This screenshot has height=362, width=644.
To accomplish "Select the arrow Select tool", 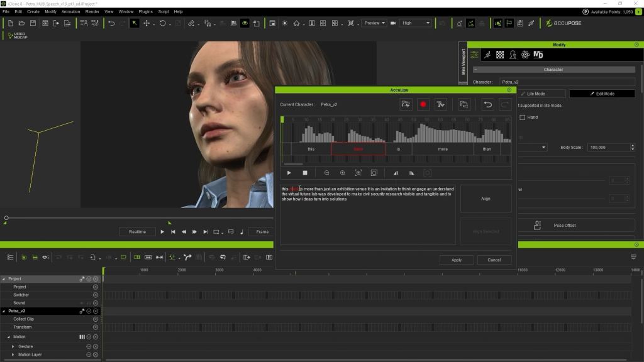I will coord(135,23).
